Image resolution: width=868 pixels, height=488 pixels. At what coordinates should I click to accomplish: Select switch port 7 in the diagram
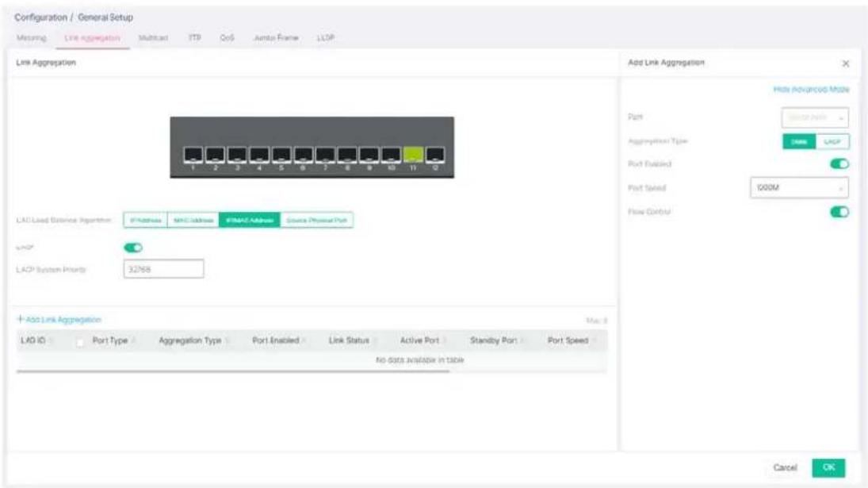(x=325, y=155)
